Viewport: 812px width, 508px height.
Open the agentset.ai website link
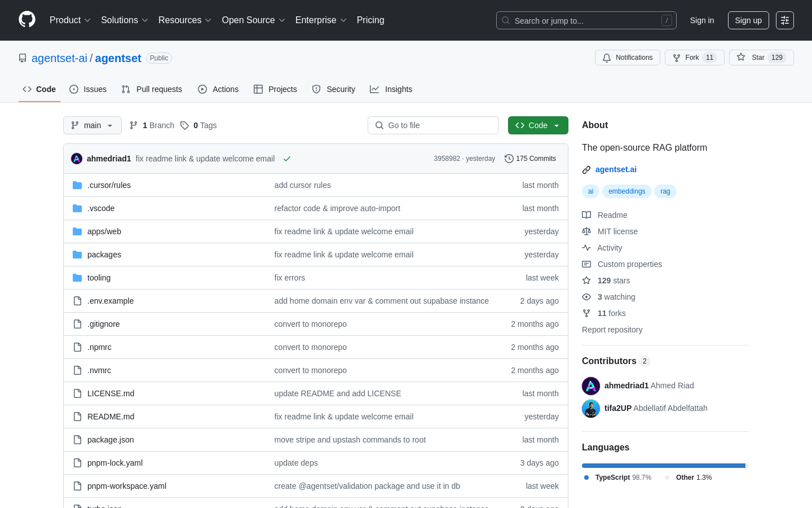[x=616, y=169]
